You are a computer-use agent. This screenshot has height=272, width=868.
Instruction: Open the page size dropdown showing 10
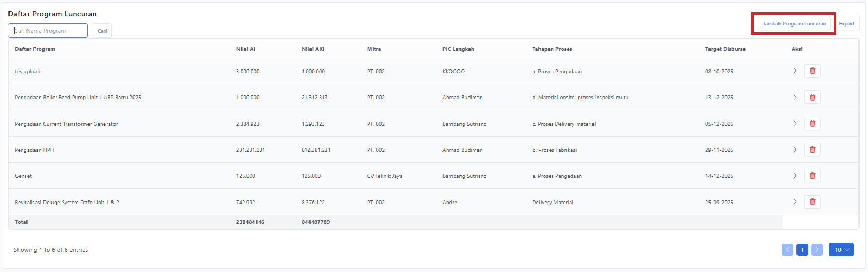click(841, 250)
